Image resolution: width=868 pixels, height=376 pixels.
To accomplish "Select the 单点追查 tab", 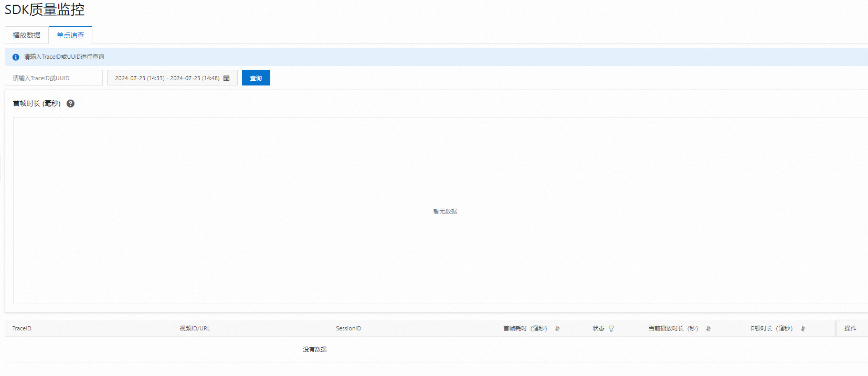I will tap(70, 35).
